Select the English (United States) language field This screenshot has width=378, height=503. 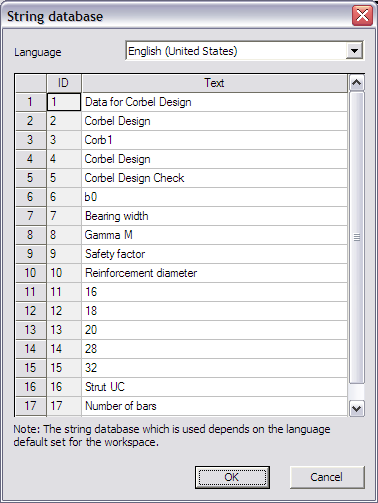click(245, 51)
